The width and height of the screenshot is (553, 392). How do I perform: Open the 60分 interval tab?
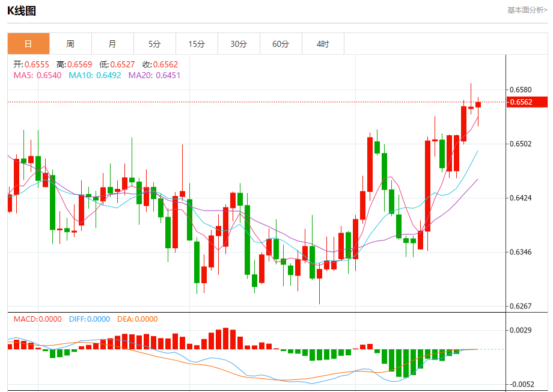281,44
